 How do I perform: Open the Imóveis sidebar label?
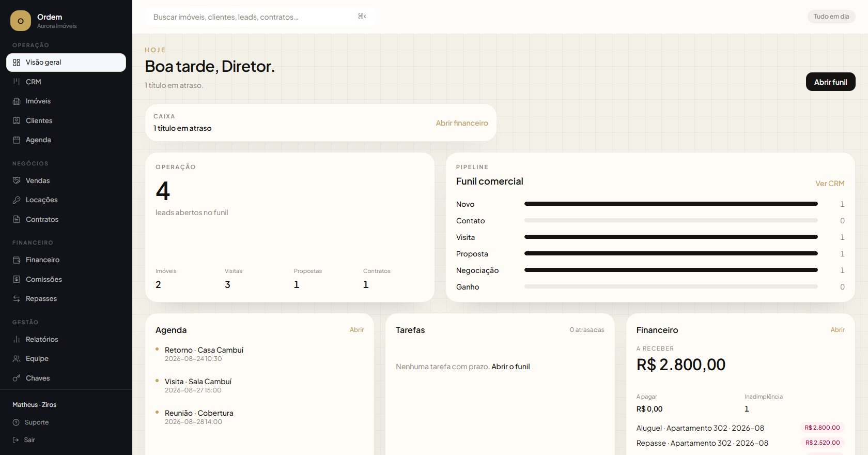[x=38, y=101]
